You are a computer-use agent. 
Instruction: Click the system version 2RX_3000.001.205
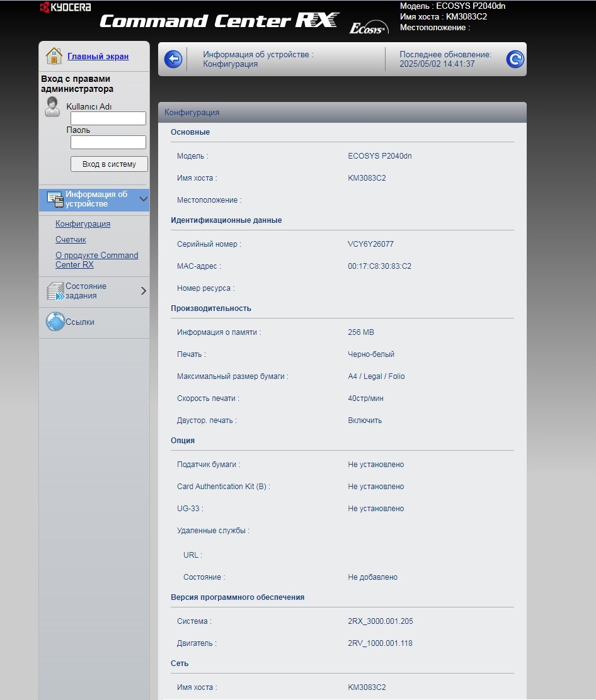(381, 621)
